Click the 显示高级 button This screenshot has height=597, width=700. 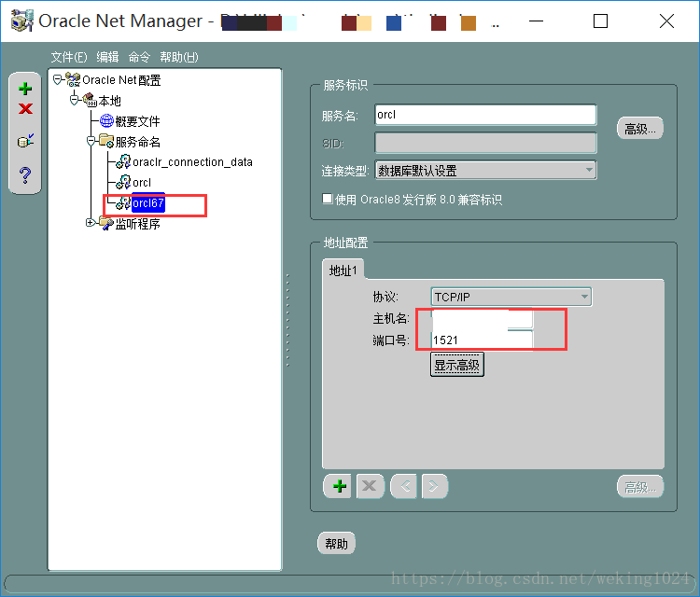tap(456, 365)
